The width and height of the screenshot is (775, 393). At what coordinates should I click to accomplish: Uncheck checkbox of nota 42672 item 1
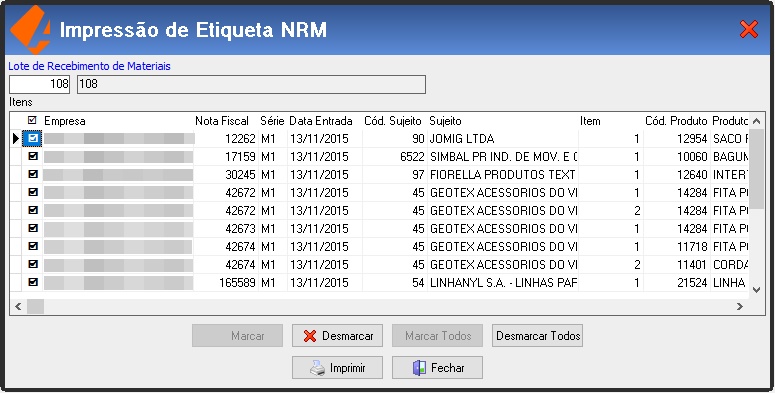tap(33, 192)
